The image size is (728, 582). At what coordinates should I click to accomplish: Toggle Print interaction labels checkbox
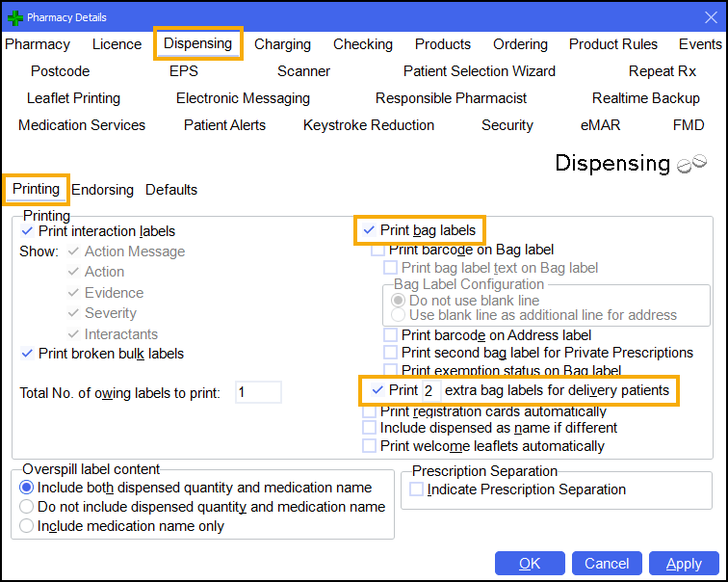point(27,231)
